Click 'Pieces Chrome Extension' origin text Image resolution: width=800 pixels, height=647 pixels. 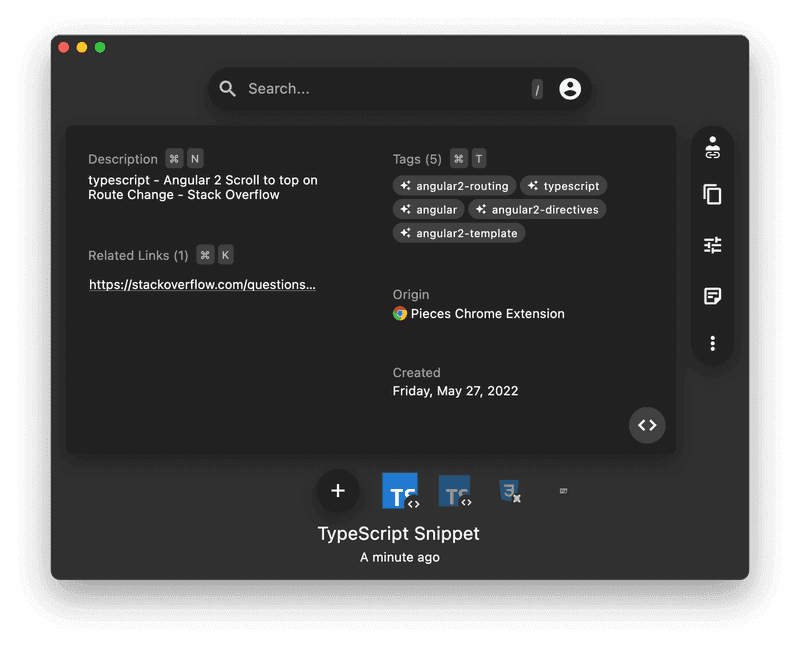pyautogui.click(x=488, y=313)
